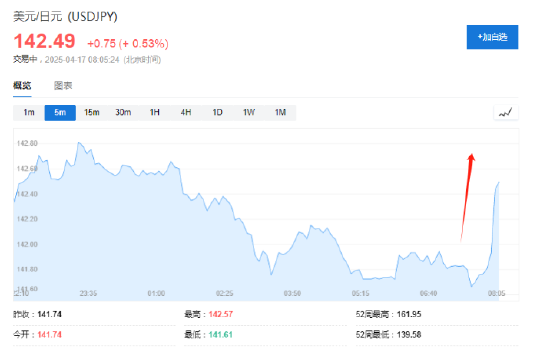Switch to the 概览 tab
This screenshot has height=361, width=550.
[22, 85]
